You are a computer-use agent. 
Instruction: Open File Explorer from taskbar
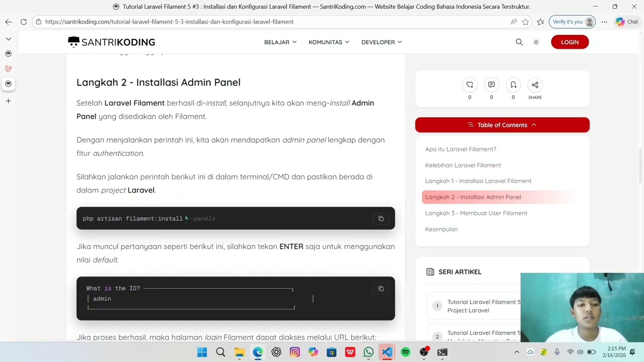(x=239, y=352)
